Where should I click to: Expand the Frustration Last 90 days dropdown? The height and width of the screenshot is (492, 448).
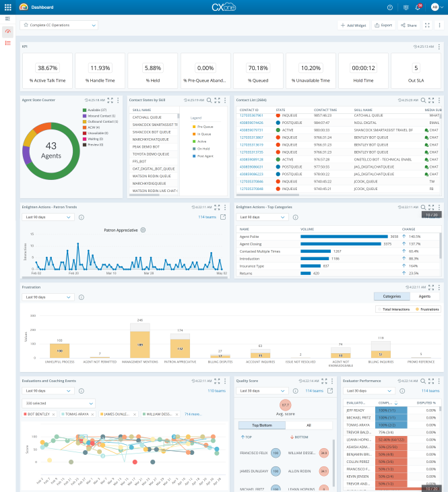[49, 297]
